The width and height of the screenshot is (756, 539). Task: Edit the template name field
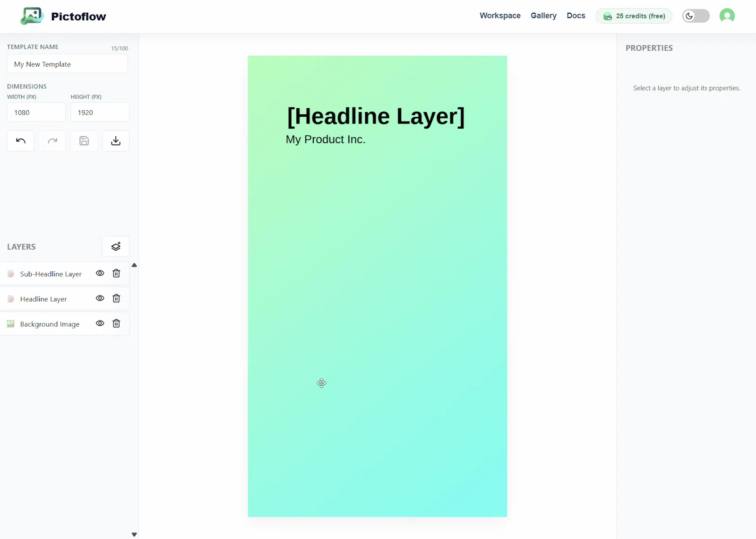pos(68,64)
